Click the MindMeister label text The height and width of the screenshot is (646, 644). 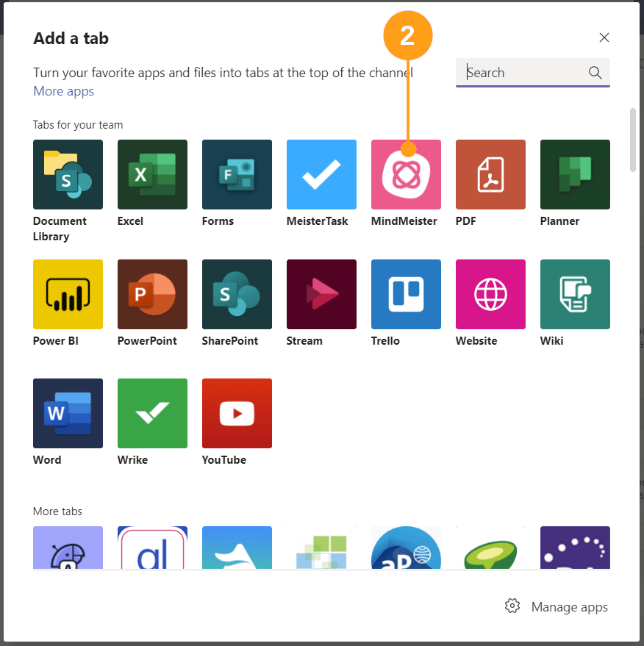pos(404,221)
